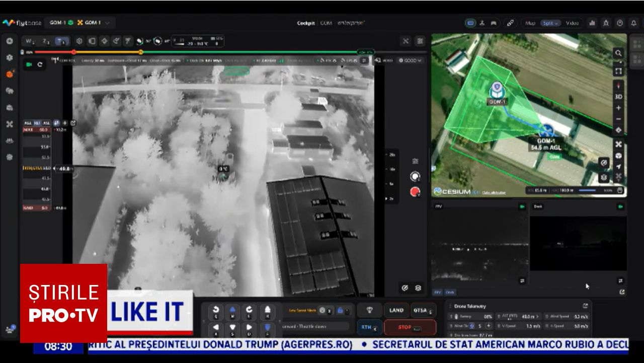The image size is (644, 363).
Task: Click the white photo capture button above record
Action: pos(415,176)
